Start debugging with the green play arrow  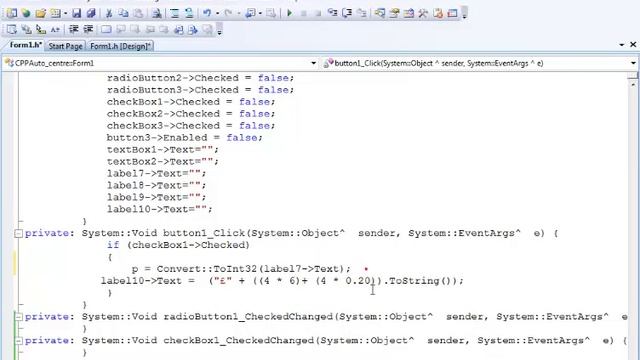(x=290, y=13)
